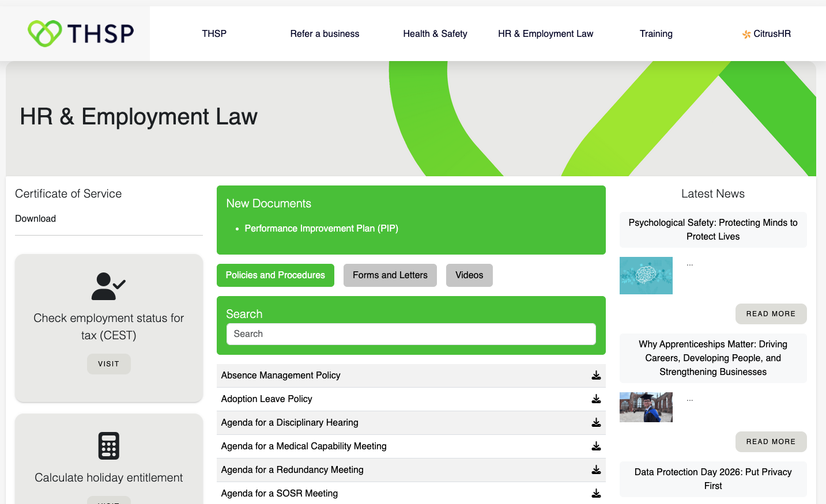826x504 pixels.
Task: Click the employment status person-check icon
Action: [x=108, y=286]
